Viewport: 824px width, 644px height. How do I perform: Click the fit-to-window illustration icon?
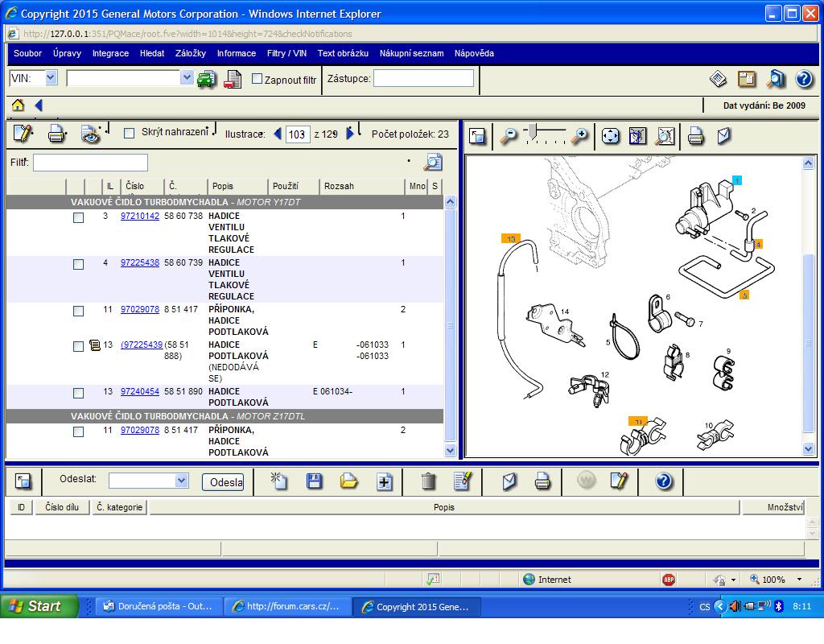611,136
